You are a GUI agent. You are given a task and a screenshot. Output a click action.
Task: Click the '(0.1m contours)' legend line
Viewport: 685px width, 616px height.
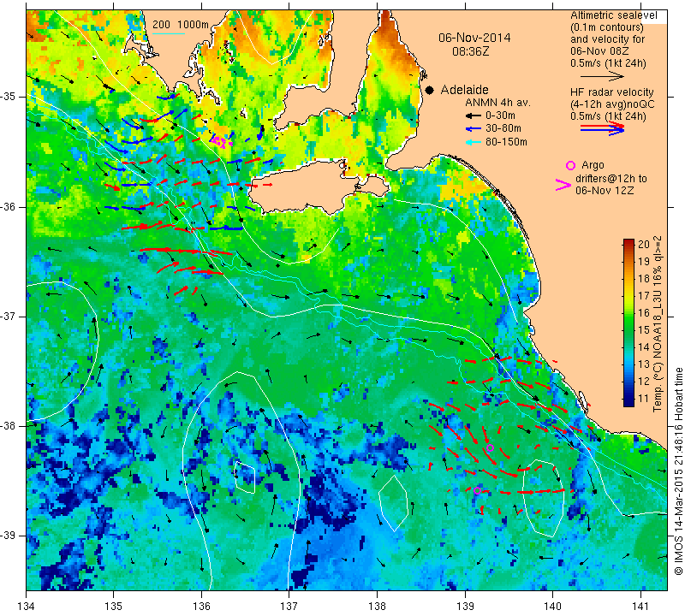pos(607,27)
